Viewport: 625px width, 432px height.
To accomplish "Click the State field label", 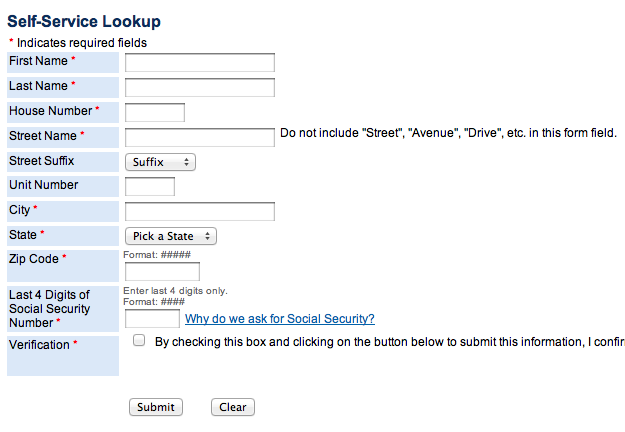I will pos(22,235).
